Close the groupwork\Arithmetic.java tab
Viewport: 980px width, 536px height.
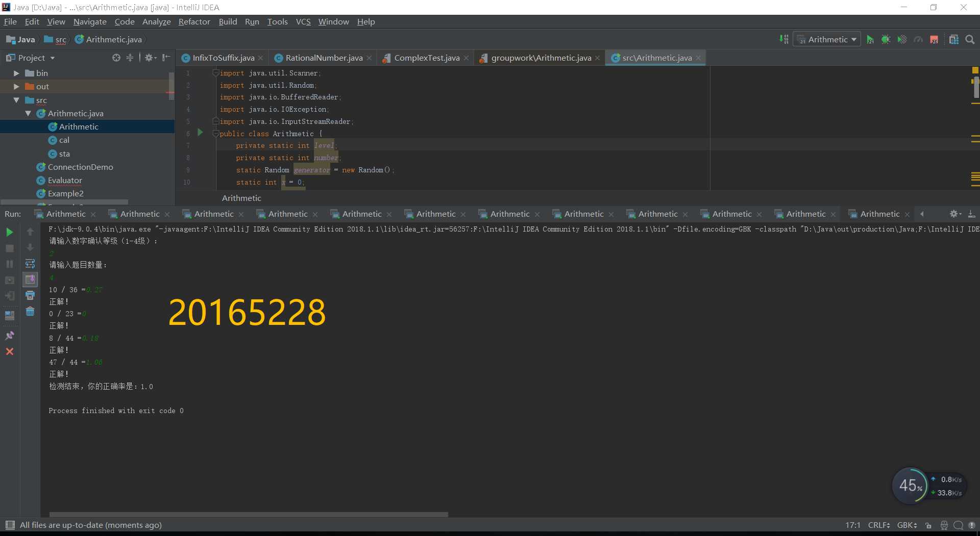(x=598, y=58)
